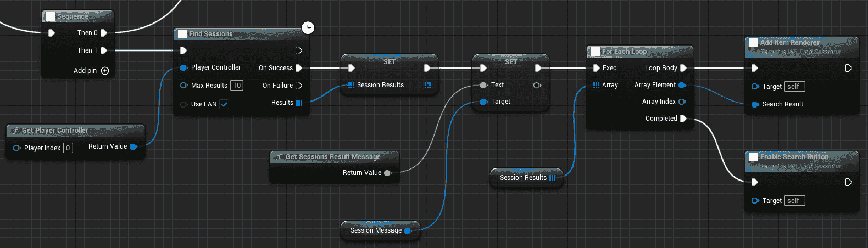The image size is (868, 248).
Task: Click the On Success exec pin
Action: (299, 68)
